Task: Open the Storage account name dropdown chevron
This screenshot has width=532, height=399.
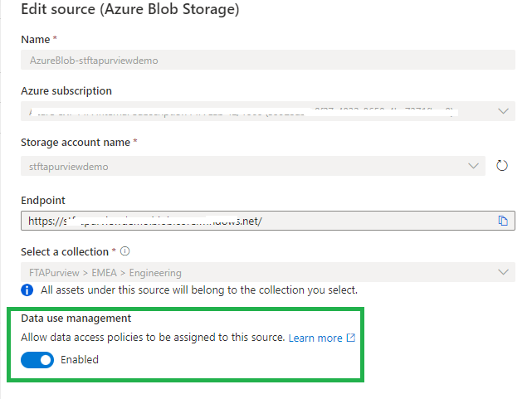Action: 475,166
